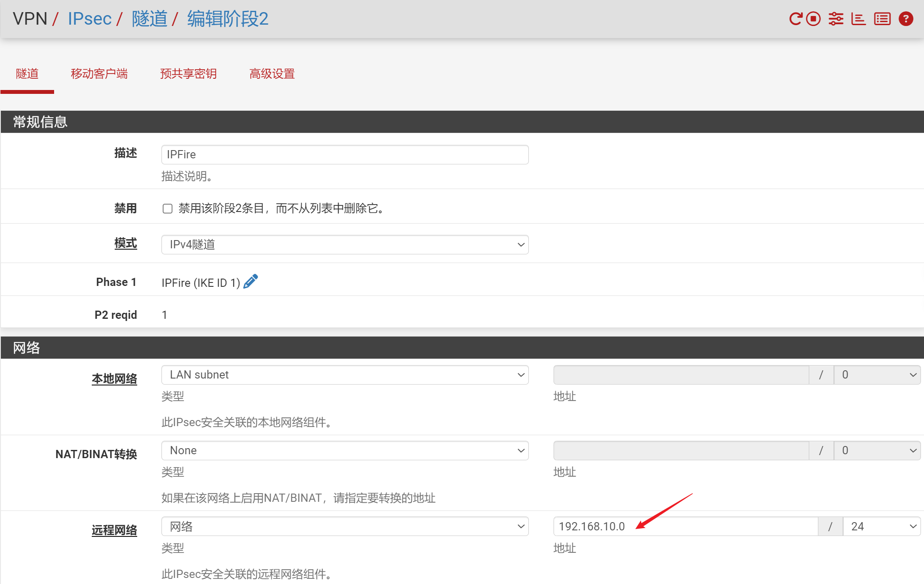924x584 pixels.
Task: Open the IPv4隧道 mode dropdown
Action: 344,245
